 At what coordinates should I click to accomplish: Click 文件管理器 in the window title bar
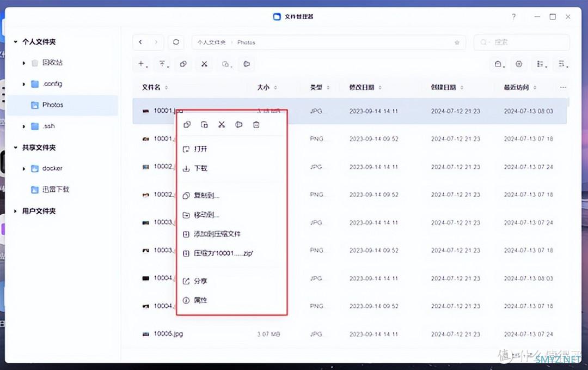click(x=299, y=16)
